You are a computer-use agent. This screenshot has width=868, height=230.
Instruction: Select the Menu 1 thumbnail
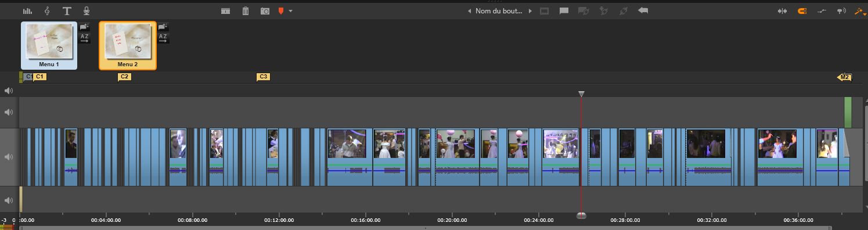49,45
